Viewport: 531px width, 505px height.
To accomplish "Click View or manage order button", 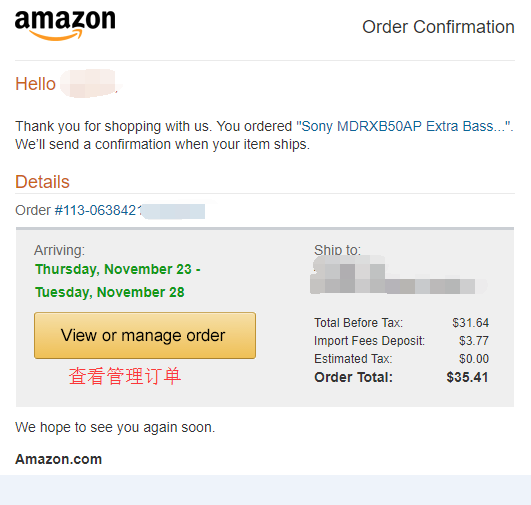I will pos(145,335).
